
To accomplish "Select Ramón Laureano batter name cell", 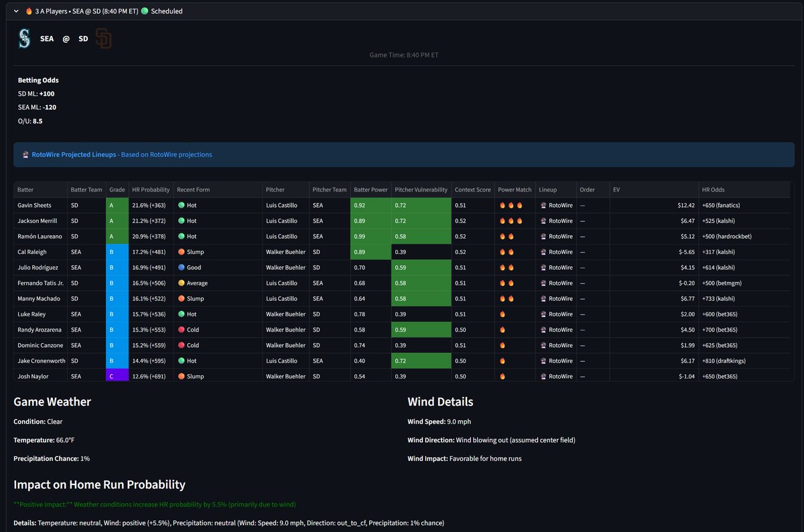I will (40, 237).
